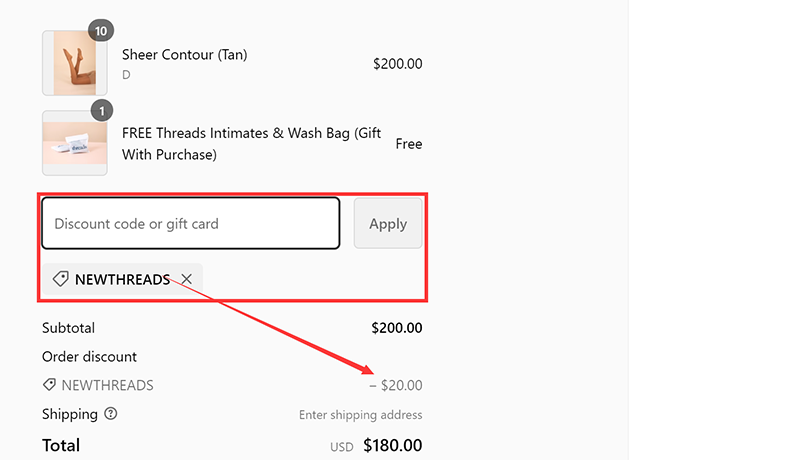Image resolution: width=800 pixels, height=460 pixels.
Task: Click the Apply button
Action: 388,224
